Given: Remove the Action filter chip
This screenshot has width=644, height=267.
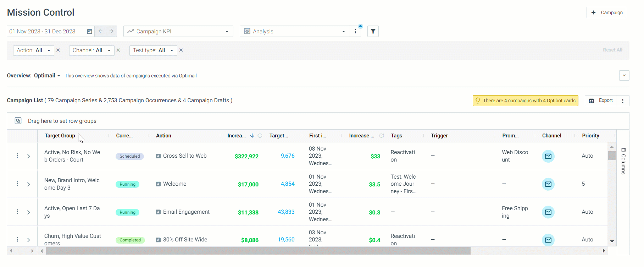Looking at the screenshot, I should [x=58, y=50].
